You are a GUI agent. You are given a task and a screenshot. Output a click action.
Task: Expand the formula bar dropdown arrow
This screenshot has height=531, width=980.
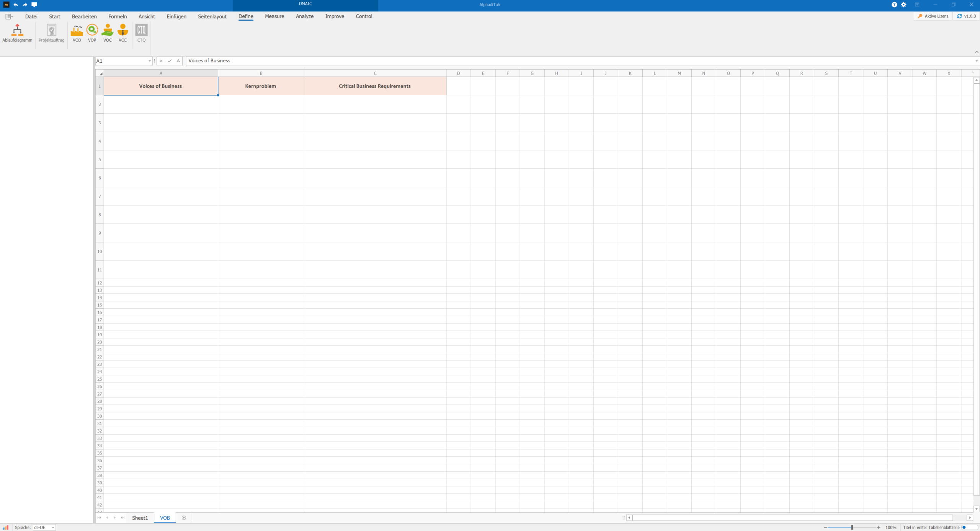coord(977,61)
